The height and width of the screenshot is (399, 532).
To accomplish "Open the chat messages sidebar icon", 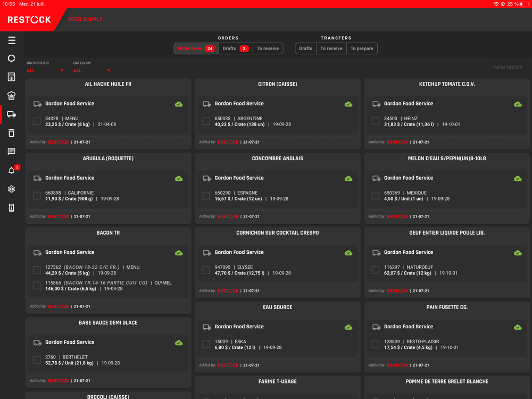I will tap(12, 151).
